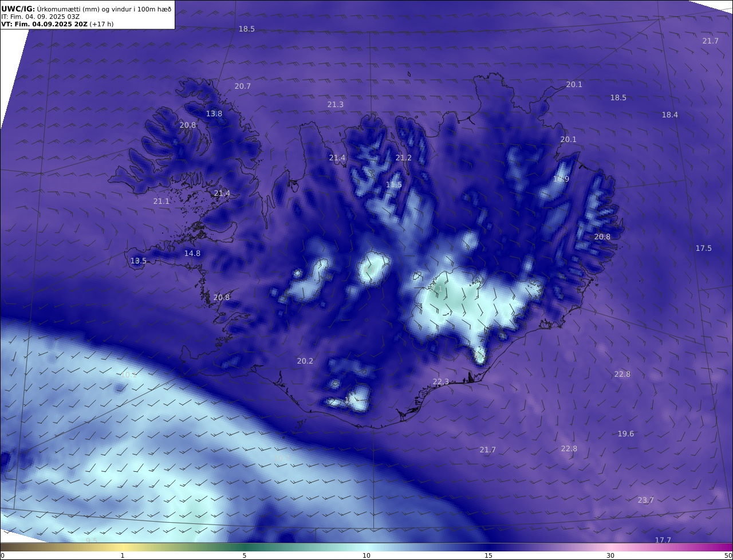Screen dimensions: 733x560
Task: Click the 23.7 wind value label
Action: pyautogui.click(x=646, y=500)
